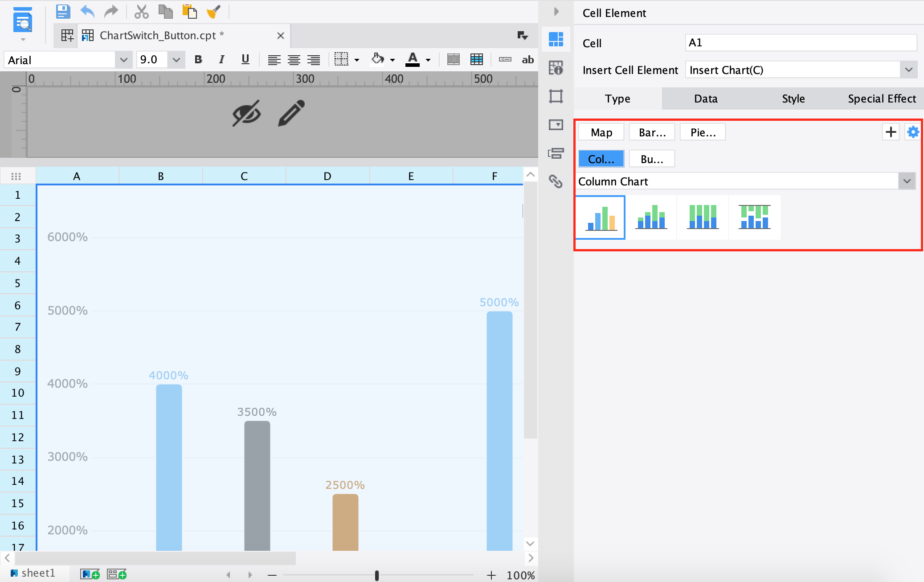Image resolution: width=924 pixels, height=582 pixels.
Task: Click the Undo arrow icon
Action: [87, 12]
